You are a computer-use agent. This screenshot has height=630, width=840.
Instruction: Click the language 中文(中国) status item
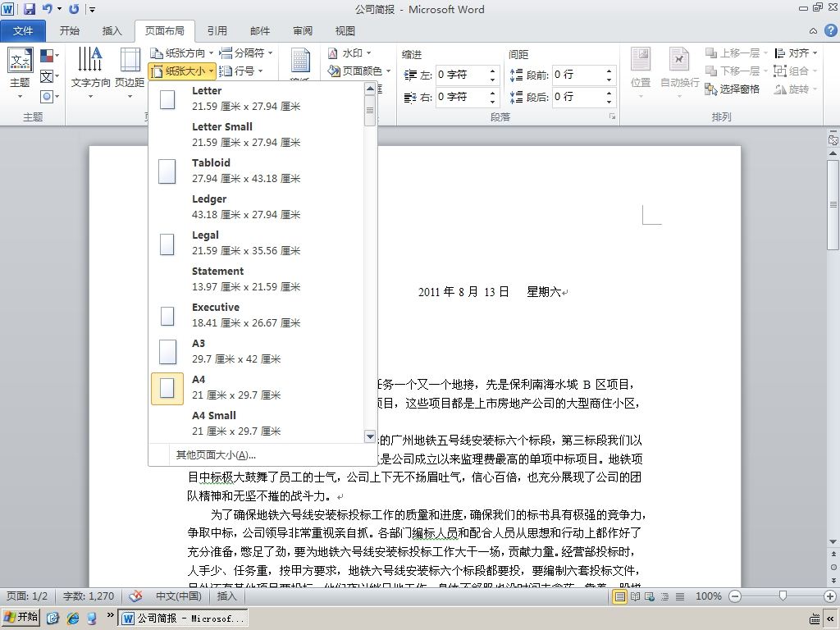click(179, 596)
